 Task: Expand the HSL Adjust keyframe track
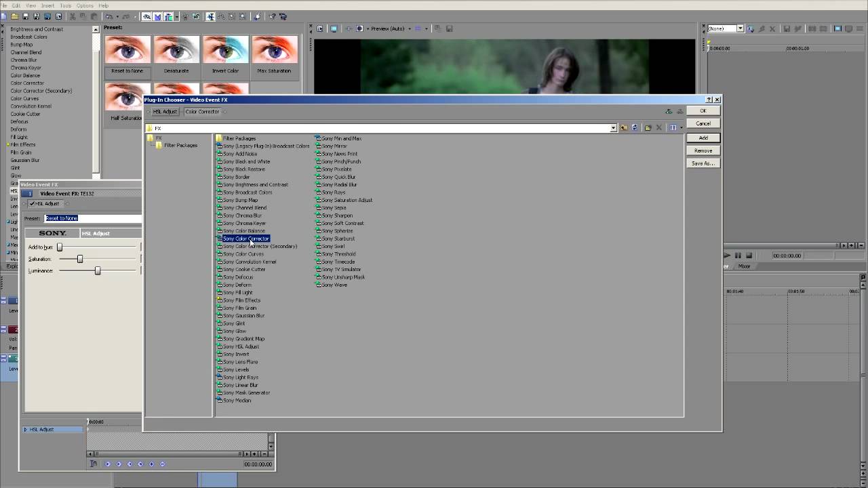(26, 429)
